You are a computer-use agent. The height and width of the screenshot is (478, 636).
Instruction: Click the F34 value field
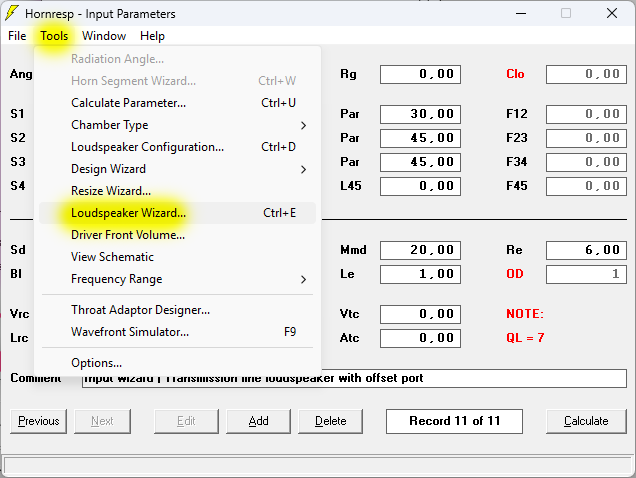[586, 162]
